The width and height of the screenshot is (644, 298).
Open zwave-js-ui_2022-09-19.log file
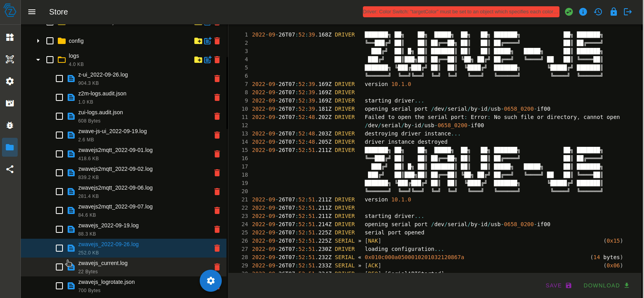point(112,131)
